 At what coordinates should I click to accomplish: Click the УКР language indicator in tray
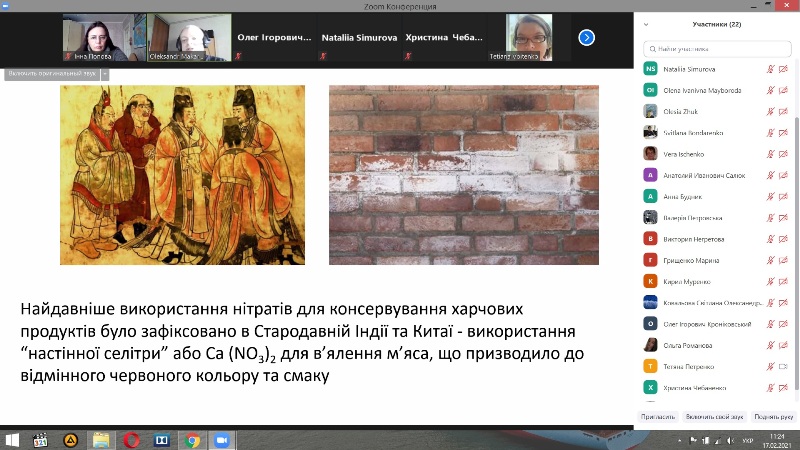tap(747, 440)
